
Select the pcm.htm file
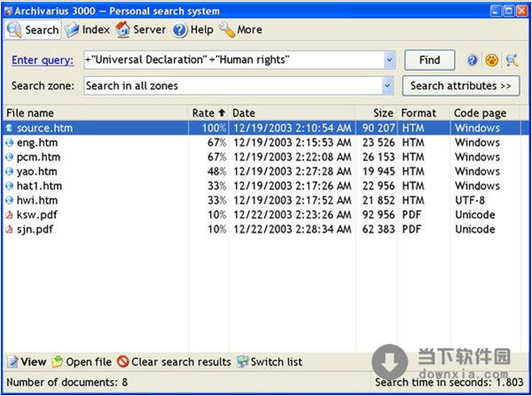click(x=39, y=158)
